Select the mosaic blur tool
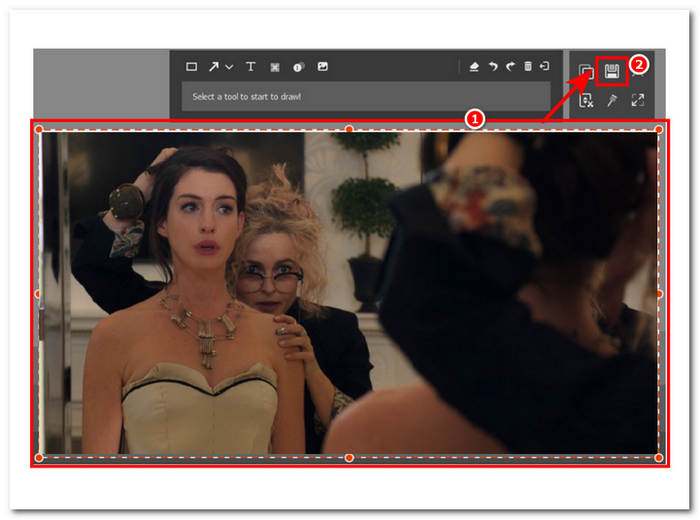 tap(274, 67)
